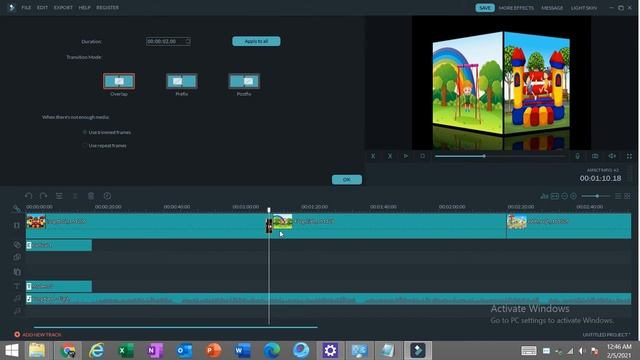Image resolution: width=640 pixels, height=360 pixels.
Task: Switch to LIGHT SKIN theme
Action: click(x=584, y=8)
